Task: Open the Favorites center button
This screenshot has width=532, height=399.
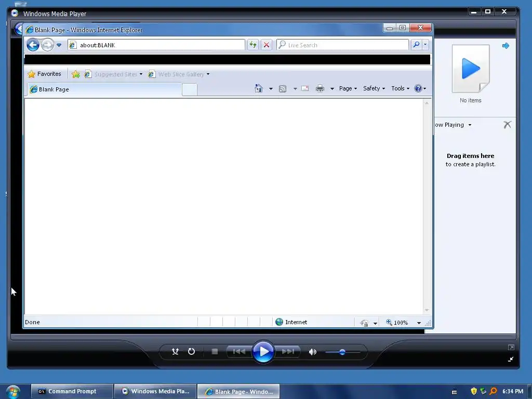Action: coord(45,74)
